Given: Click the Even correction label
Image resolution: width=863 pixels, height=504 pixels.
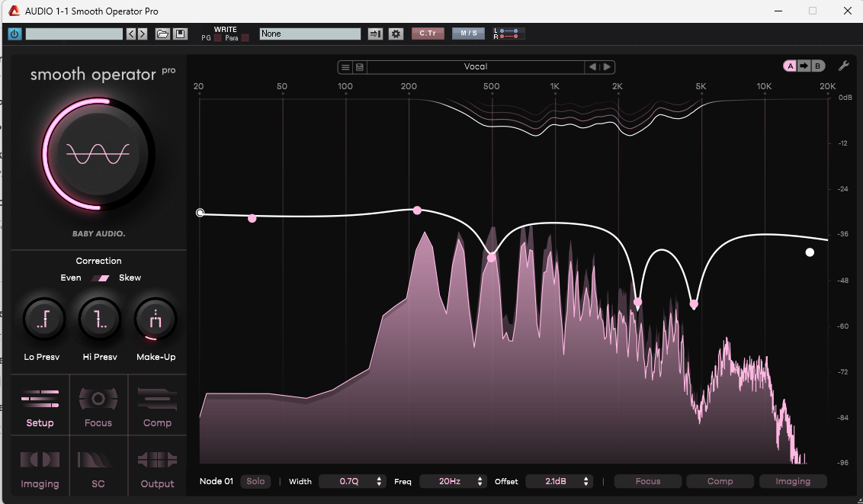Looking at the screenshot, I should [x=70, y=278].
